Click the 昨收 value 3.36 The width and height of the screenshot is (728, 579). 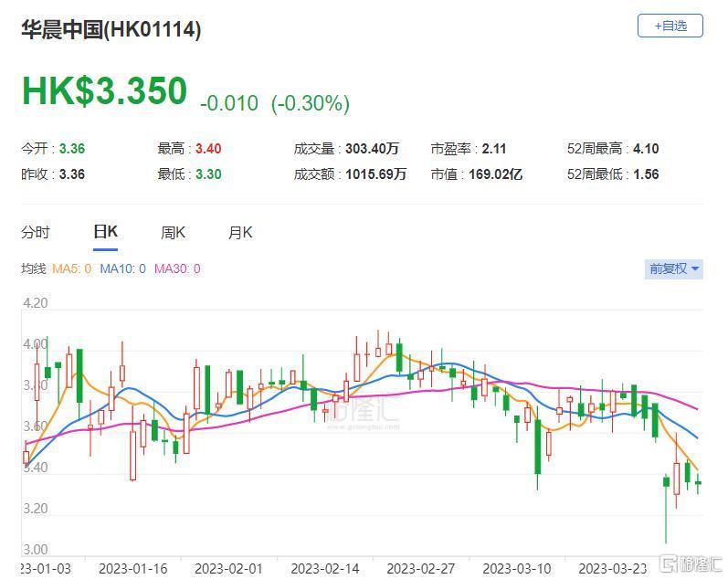click(x=72, y=174)
